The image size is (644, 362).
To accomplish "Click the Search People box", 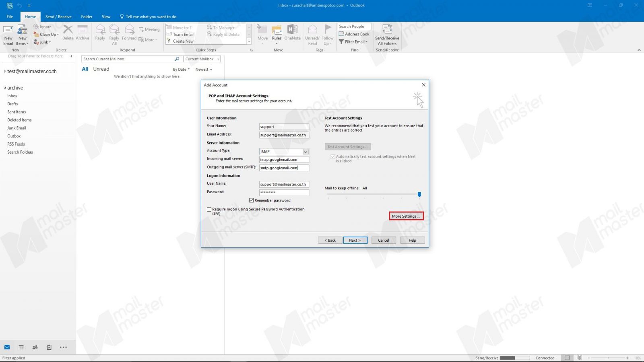I will (354, 27).
